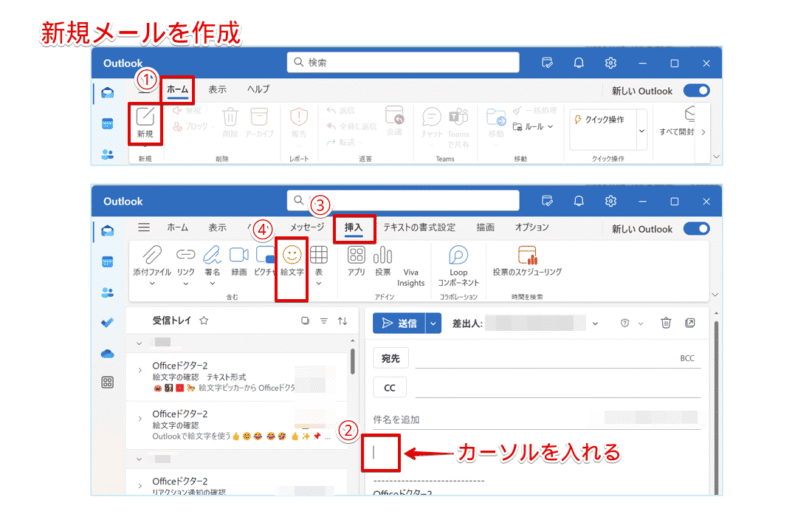Expand thread of 絵文字の確認 テキスト形式 message
812x517 pixels.
click(x=139, y=370)
